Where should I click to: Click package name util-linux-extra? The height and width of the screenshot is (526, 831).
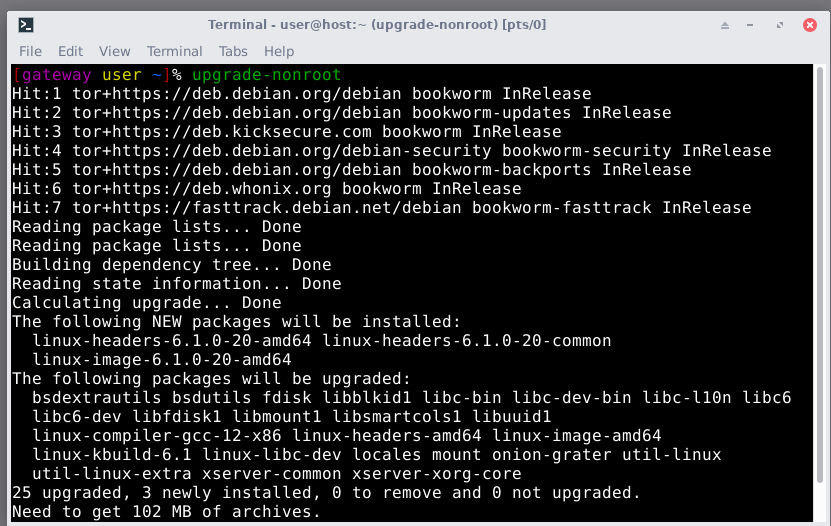click(112, 474)
